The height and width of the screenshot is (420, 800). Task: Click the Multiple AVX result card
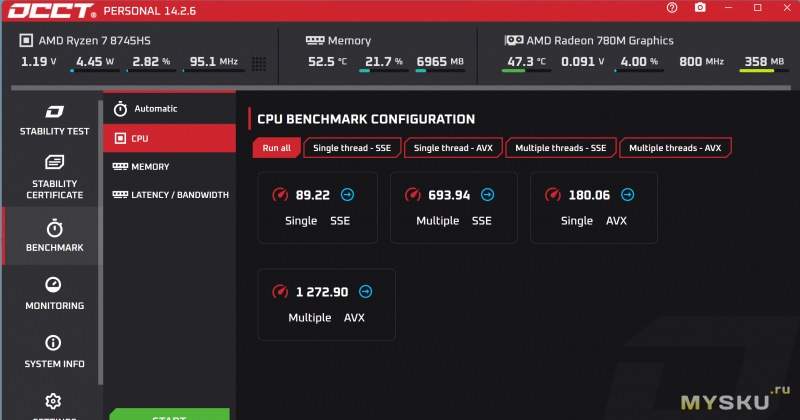[x=327, y=305]
